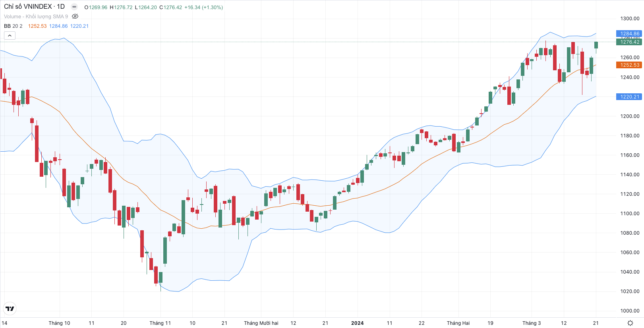This screenshot has width=644, height=328.
Task: Click the TradingView logo icon
Action: tap(10, 309)
